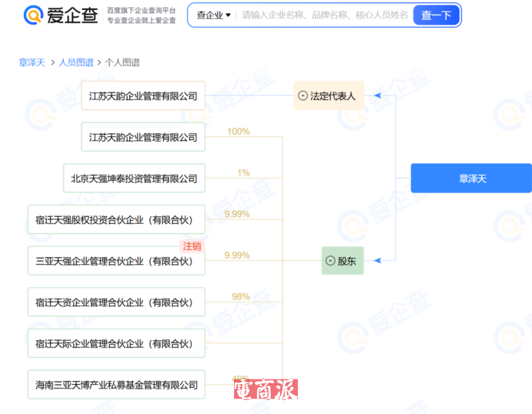Click the 100% shareholding label
The width and height of the screenshot is (532, 414).
[239, 131]
